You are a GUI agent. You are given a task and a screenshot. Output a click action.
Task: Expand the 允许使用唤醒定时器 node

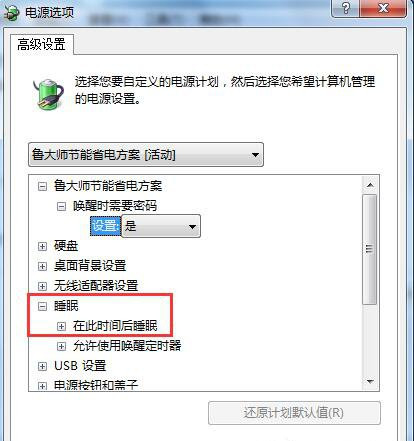(x=61, y=346)
